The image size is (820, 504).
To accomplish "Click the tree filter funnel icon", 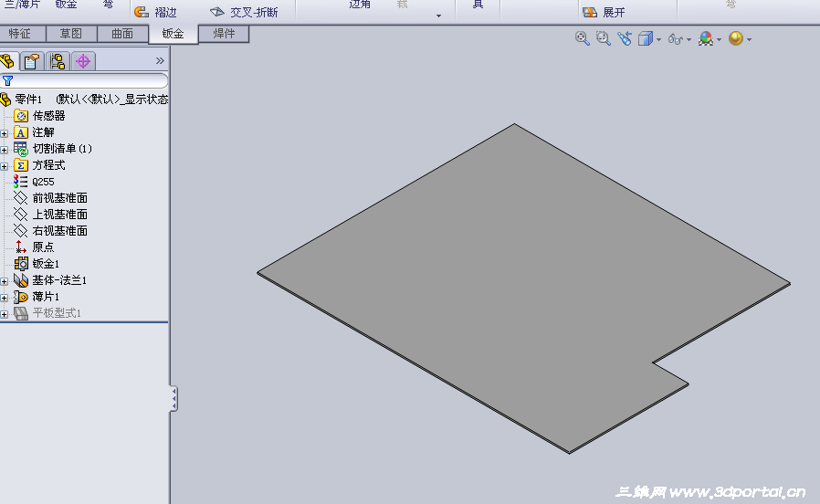I will click(8, 80).
